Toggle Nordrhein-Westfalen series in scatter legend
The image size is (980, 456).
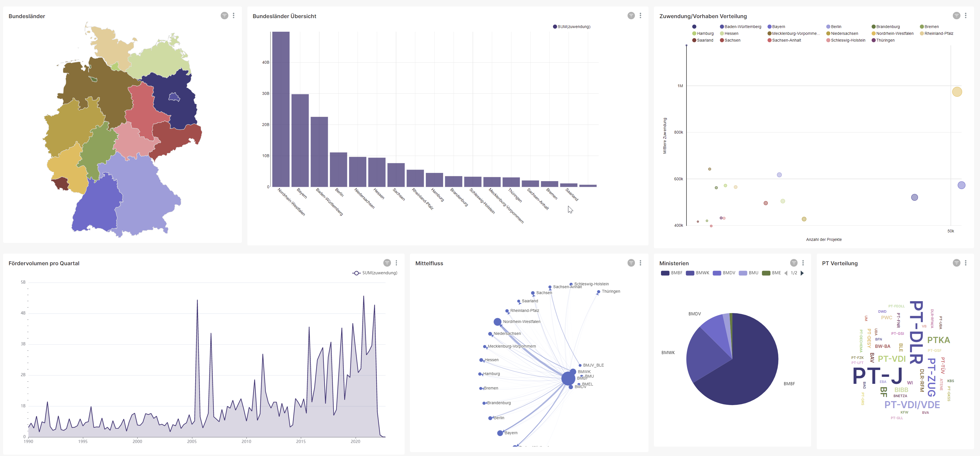click(892, 33)
